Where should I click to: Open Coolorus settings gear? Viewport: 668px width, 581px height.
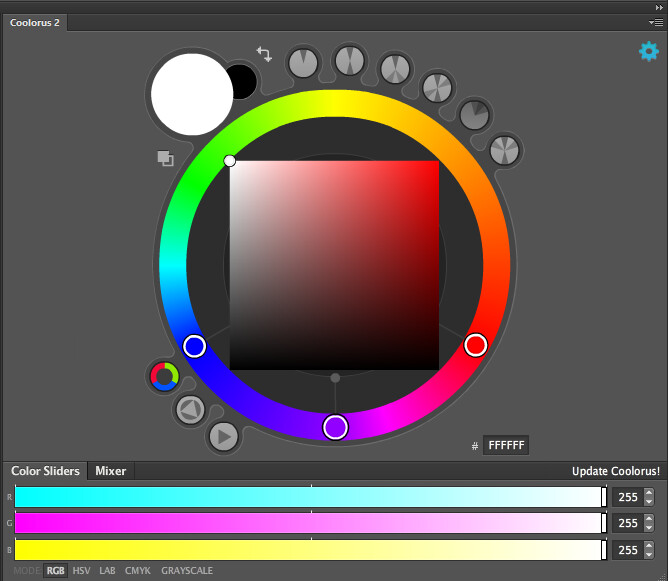tap(648, 51)
